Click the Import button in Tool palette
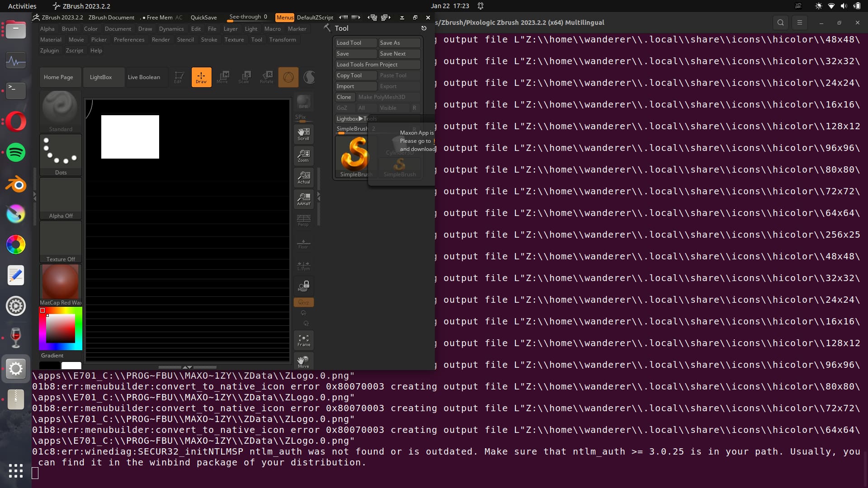 click(356, 86)
